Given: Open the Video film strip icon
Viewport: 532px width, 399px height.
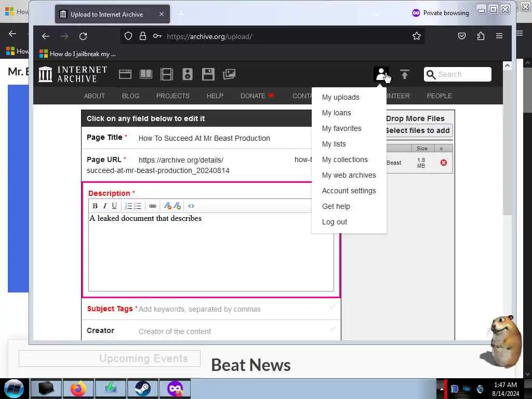Looking at the screenshot, I should pos(167,74).
